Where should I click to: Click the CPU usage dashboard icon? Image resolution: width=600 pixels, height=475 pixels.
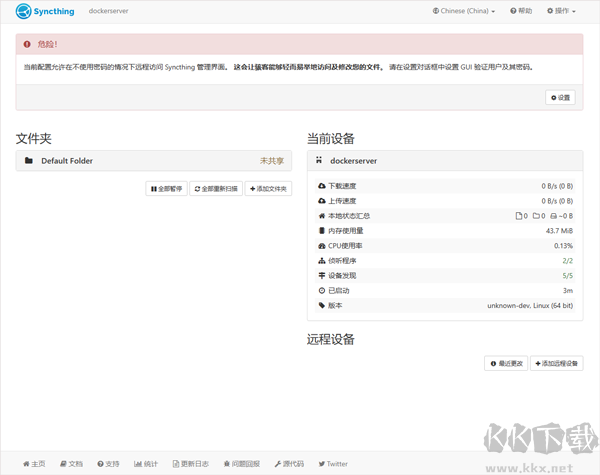[x=322, y=246]
